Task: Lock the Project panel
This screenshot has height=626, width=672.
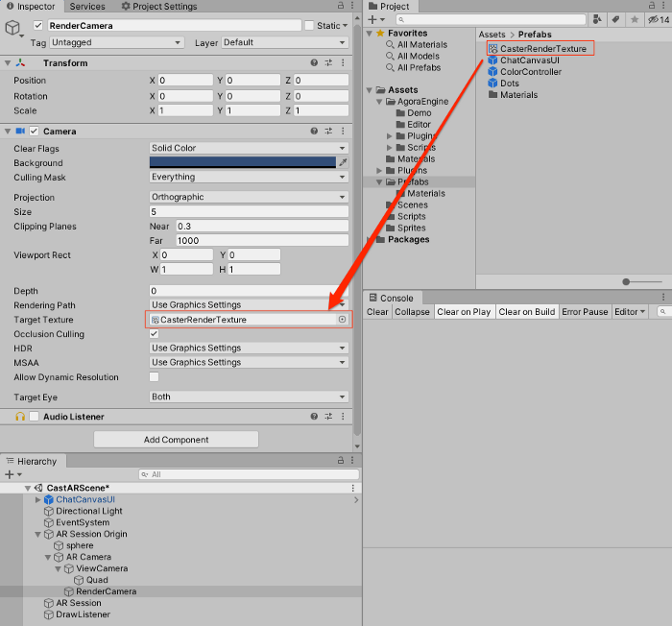Action: (652, 5)
